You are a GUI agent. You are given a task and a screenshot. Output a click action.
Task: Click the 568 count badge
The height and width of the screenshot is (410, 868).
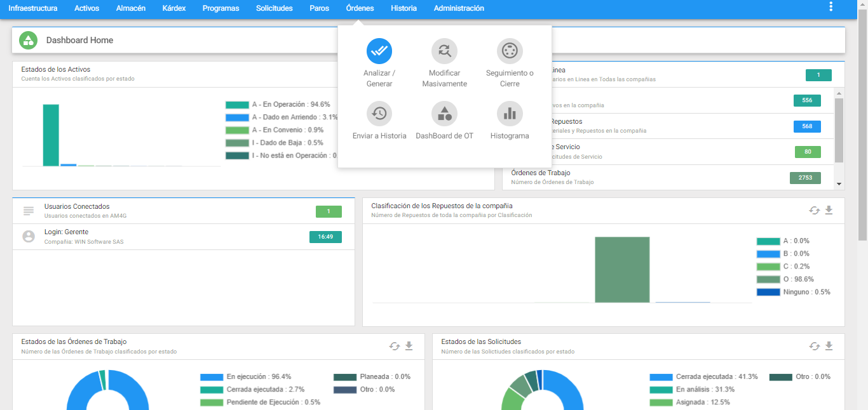[x=807, y=126]
